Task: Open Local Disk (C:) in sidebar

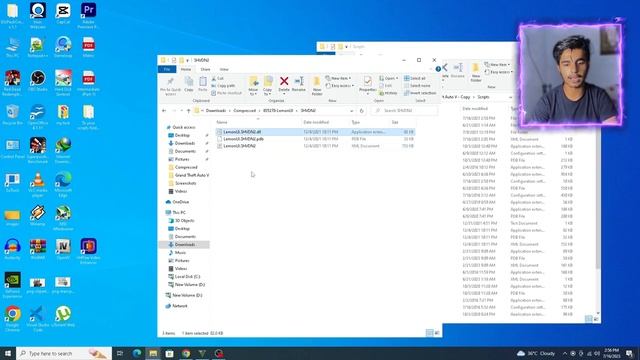Action: click(x=187, y=277)
